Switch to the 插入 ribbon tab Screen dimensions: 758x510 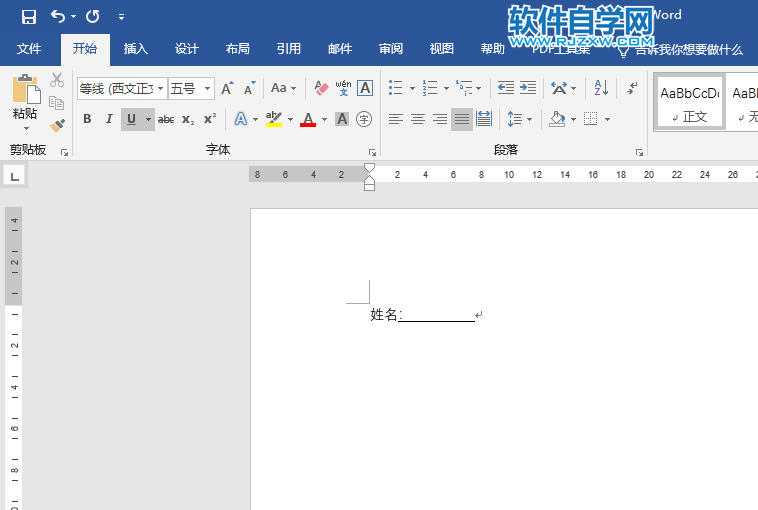pos(136,49)
